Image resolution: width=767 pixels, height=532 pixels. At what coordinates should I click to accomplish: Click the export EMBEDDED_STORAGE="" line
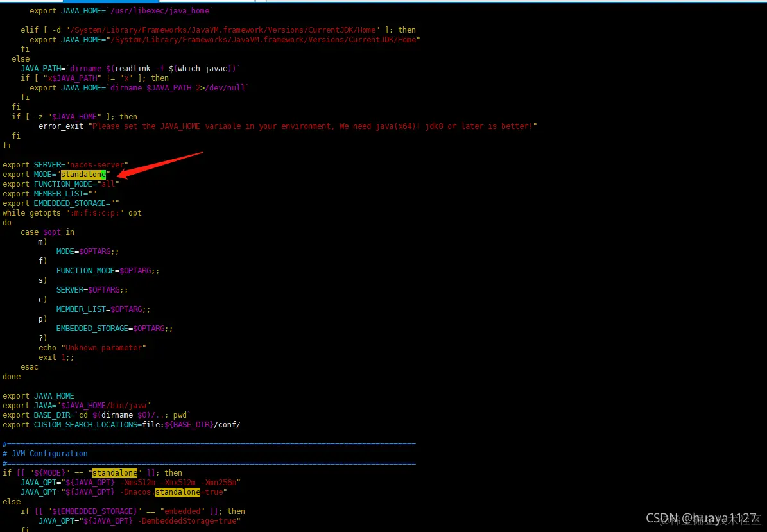coord(61,203)
